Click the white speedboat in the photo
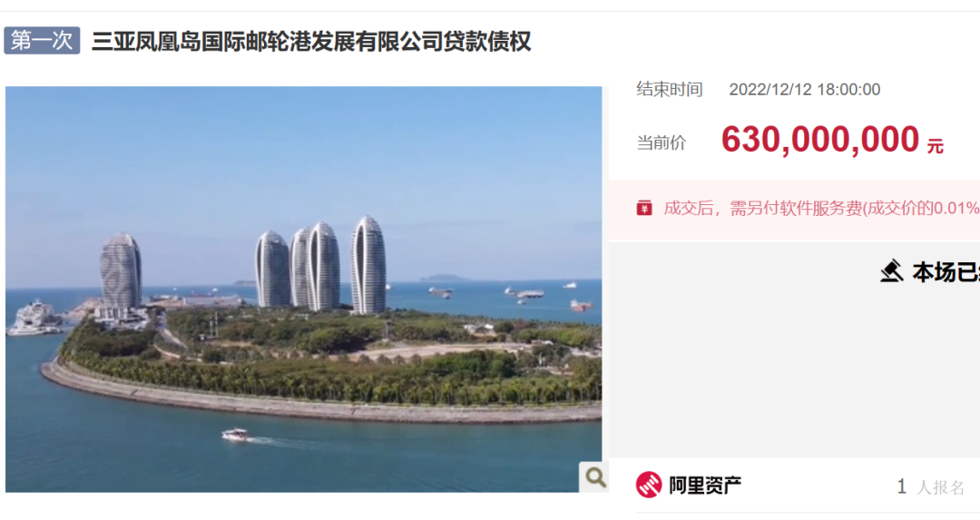 click(236, 435)
